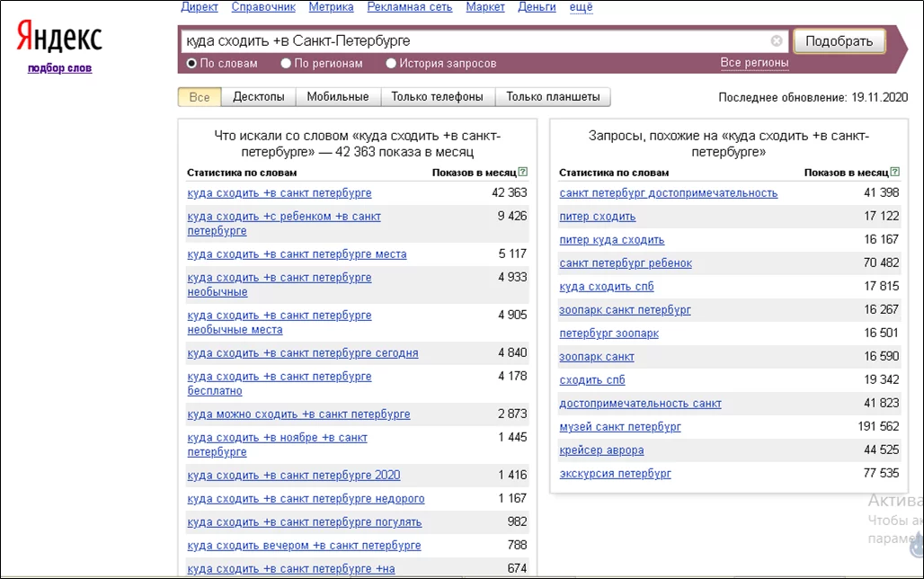Image resolution: width=924 pixels, height=579 pixels.
Task: Switch to the Только планшеты tab
Action: (x=553, y=97)
